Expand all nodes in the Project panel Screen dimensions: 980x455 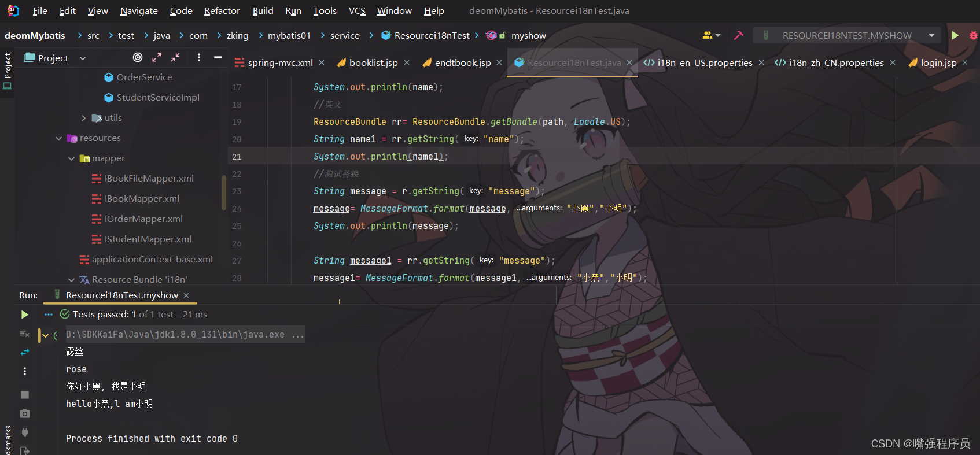157,57
